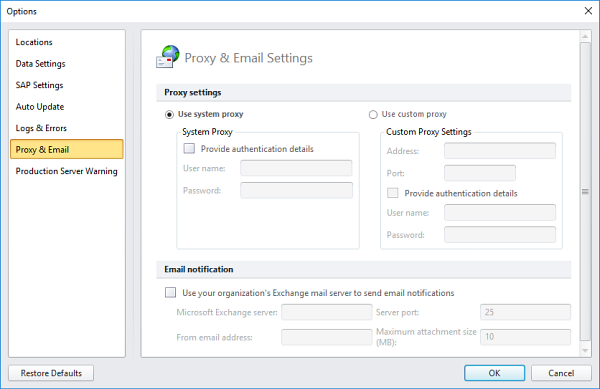Select the Use system proxy radio button
Screen dimensions: 600x389
(169, 114)
